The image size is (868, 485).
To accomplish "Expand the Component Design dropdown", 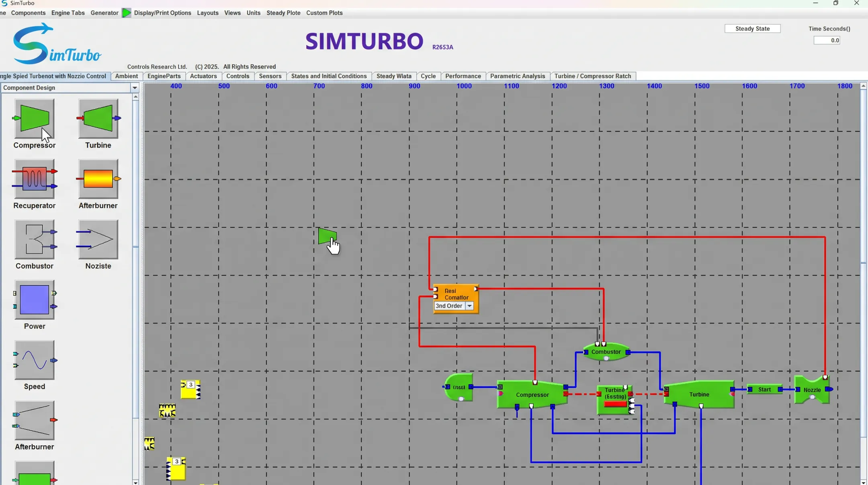I will point(135,88).
